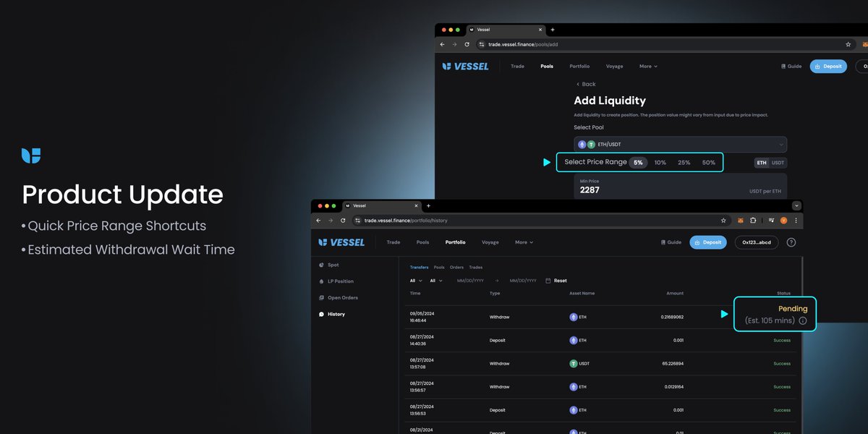Open the first All filter dropdown
The height and width of the screenshot is (434, 868).
pos(415,281)
